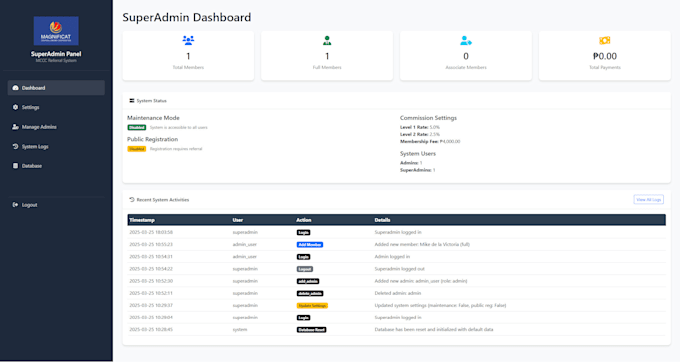This screenshot has width=680, height=362.
Task: Click the Action column header
Action: (304, 220)
